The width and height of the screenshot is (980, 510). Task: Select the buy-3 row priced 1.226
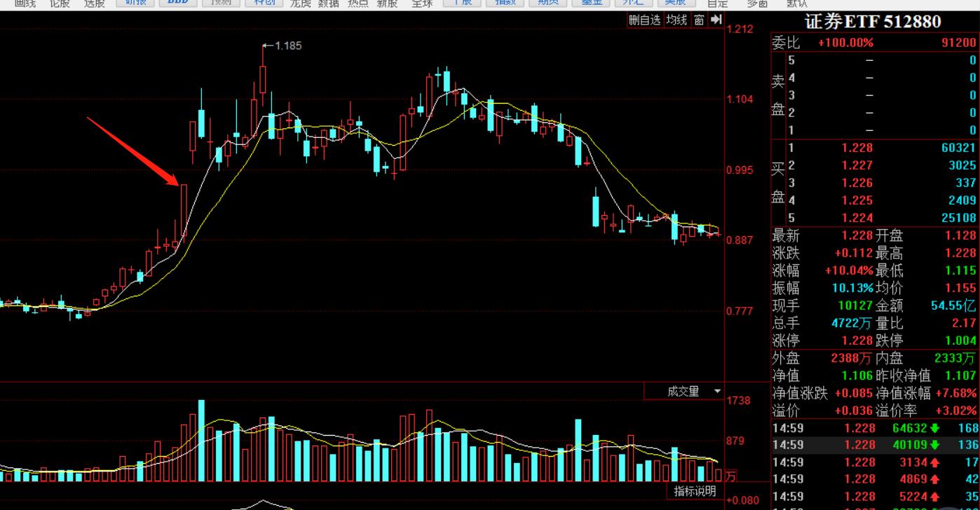pos(882,183)
